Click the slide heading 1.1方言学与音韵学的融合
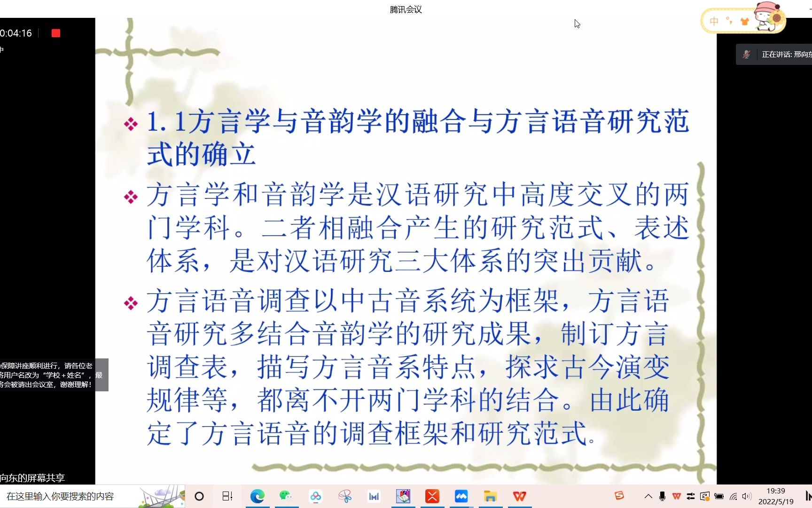The image size is (812, 508). [418, 137]
